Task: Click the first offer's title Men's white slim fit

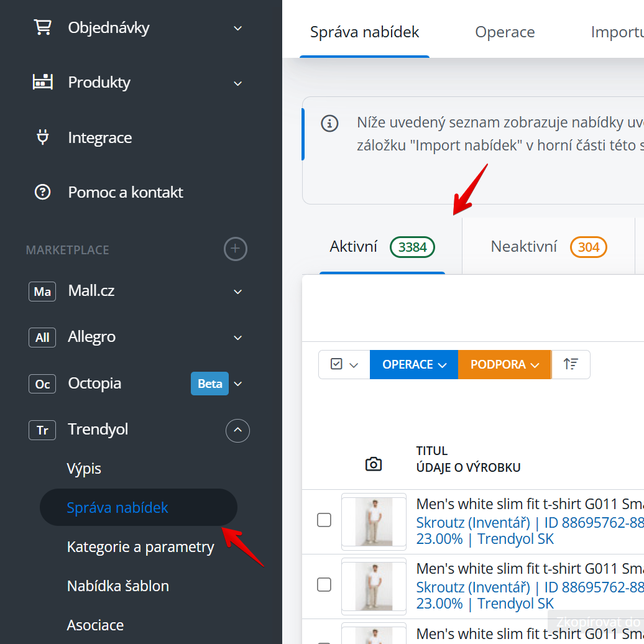Action: pos(530,504)
